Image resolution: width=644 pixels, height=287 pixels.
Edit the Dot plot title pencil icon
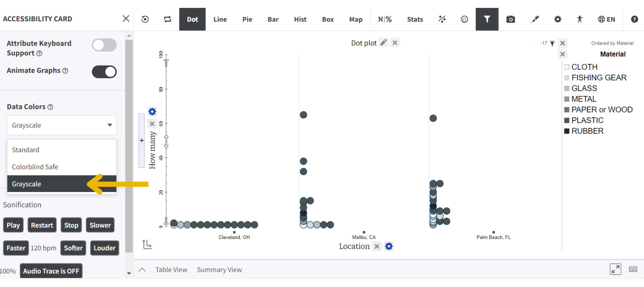point(383,42)
